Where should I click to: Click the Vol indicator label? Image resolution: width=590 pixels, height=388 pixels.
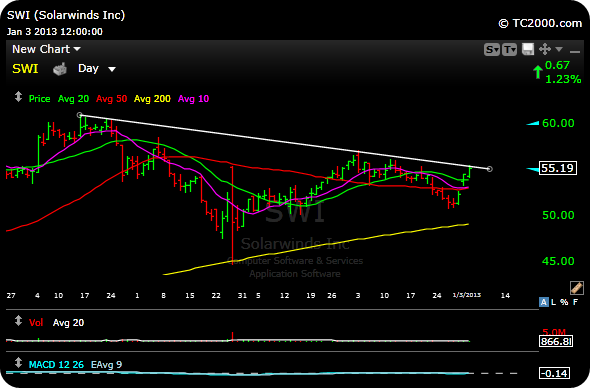pos(36,323)
